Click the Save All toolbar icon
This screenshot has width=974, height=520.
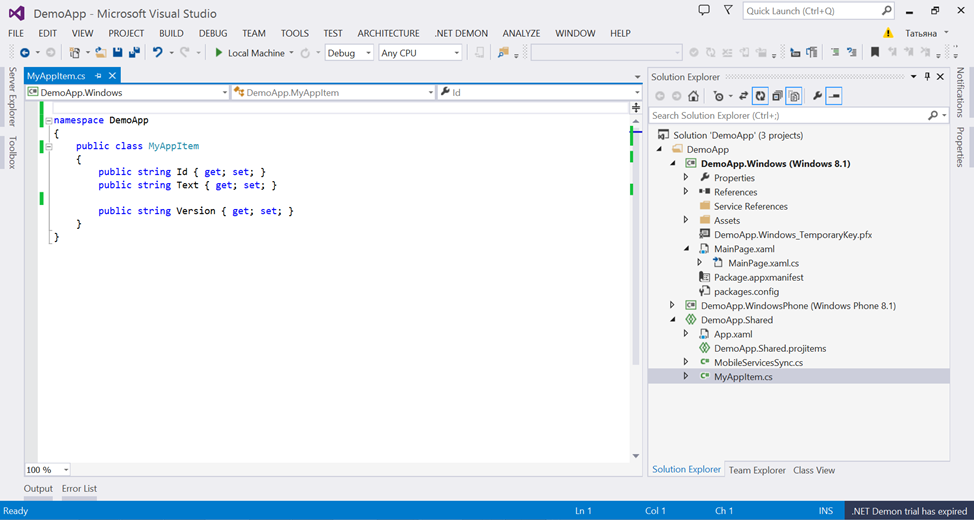pyautogui.click(x=134, y=53)
